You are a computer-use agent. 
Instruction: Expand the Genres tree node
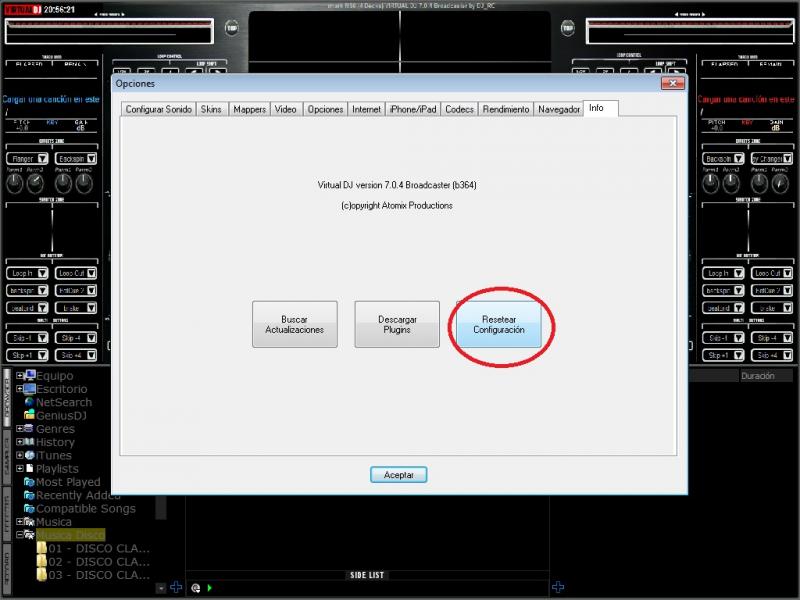click(19, 428)
